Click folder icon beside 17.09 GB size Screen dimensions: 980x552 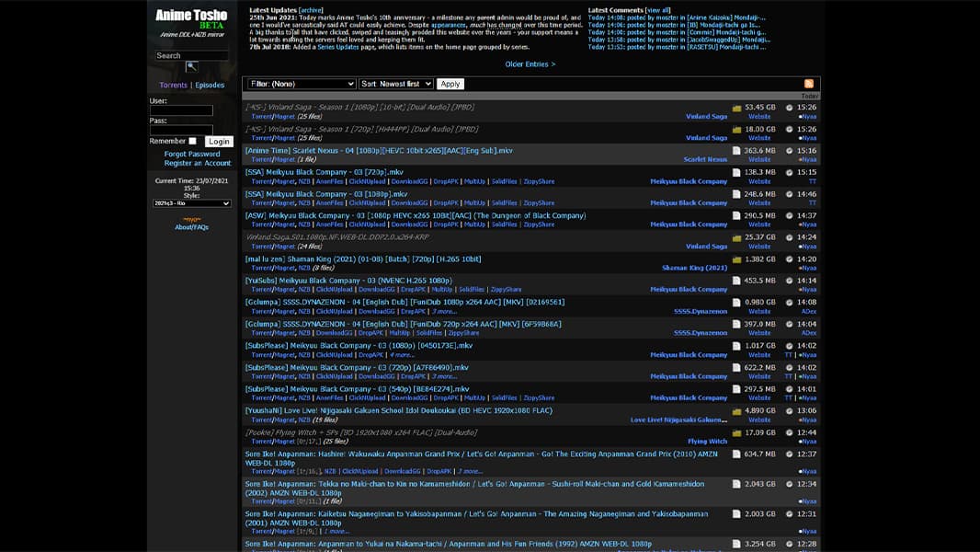coord(737,432)
